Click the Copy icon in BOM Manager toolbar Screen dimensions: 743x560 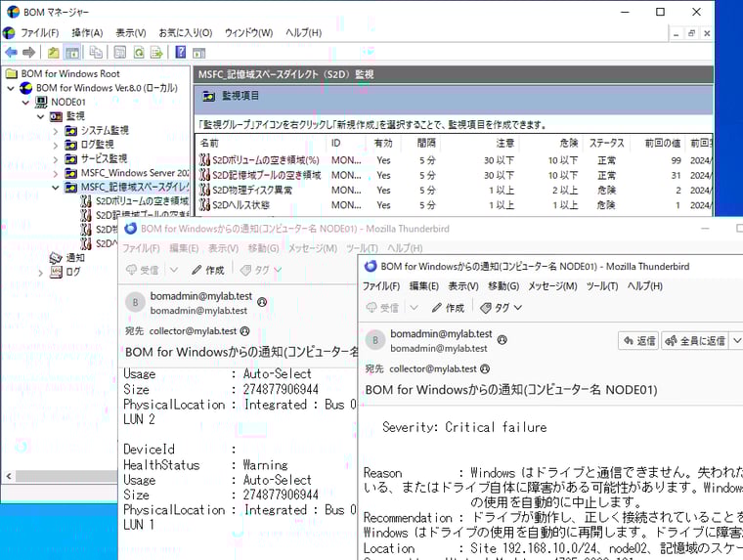click(x=96, y=52)
